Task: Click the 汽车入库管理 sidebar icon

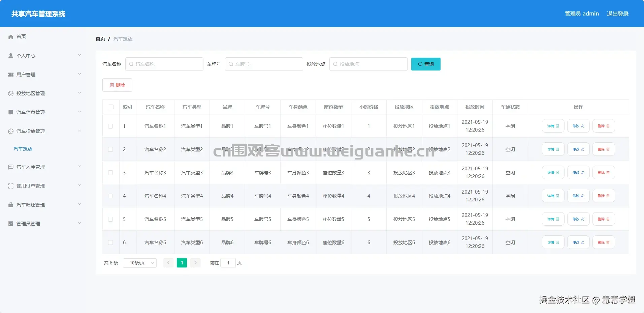Action: (11, 167)
